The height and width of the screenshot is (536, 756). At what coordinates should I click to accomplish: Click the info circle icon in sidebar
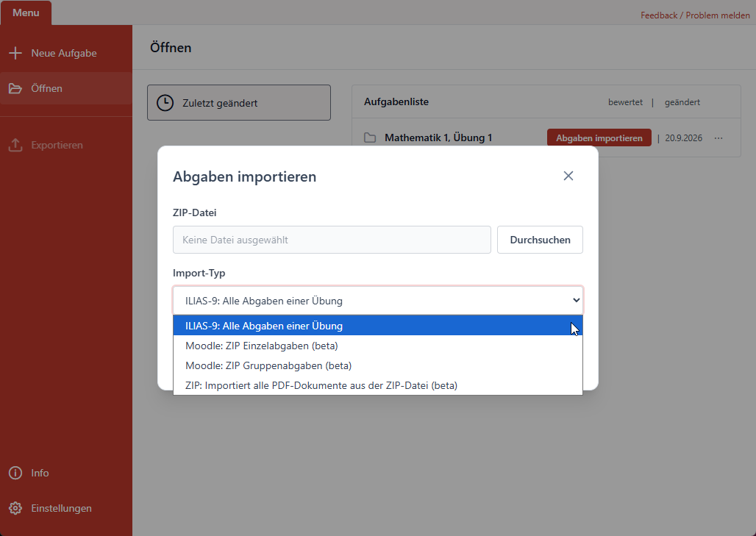pyautogui.click(x=15, y=473)
